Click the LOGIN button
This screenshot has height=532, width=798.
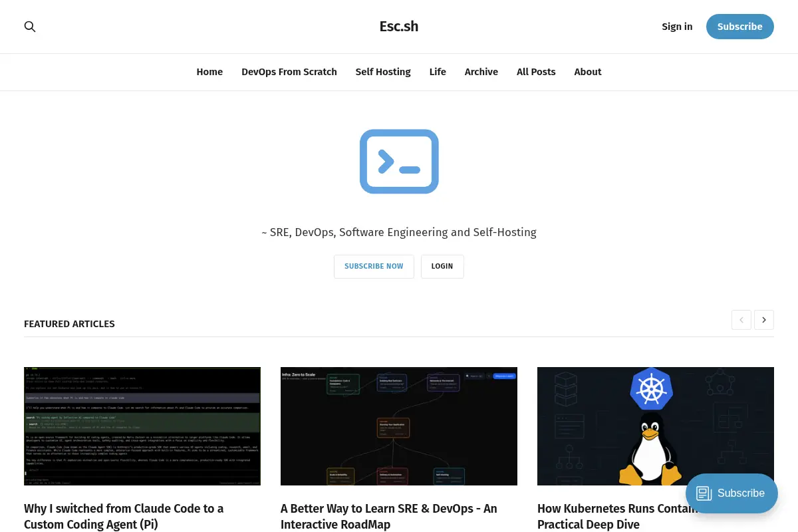(x=442, y=266)
